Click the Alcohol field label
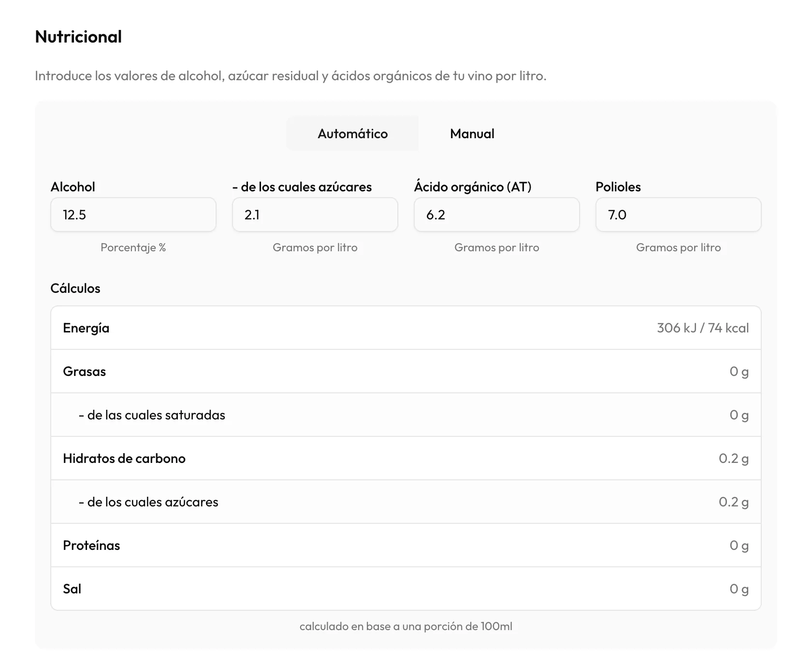Screen dimensions: 812x662 [x=73, y=187]
